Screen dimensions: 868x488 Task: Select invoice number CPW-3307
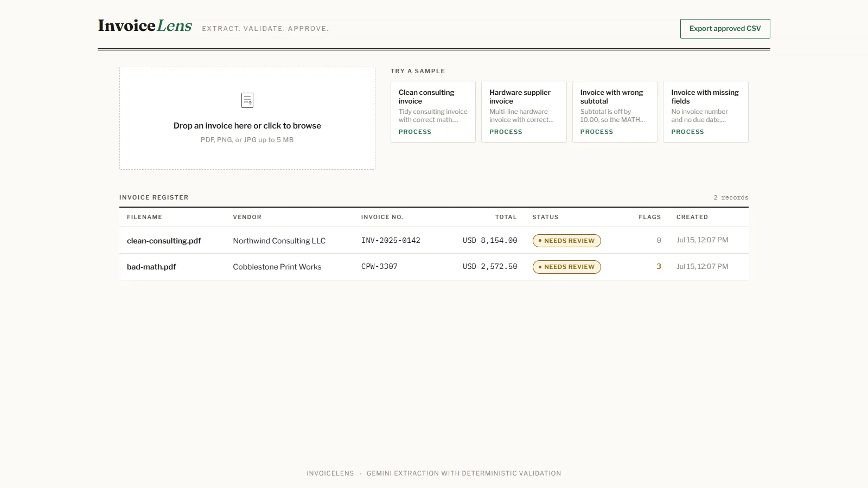tap(379, 267)
